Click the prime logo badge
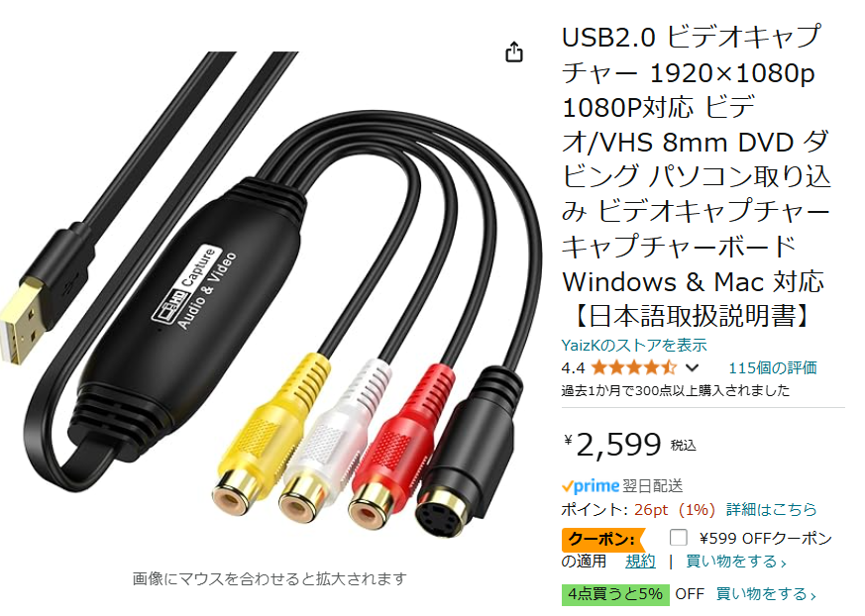This screenshot has width=865, height=616. coord(591,486)
